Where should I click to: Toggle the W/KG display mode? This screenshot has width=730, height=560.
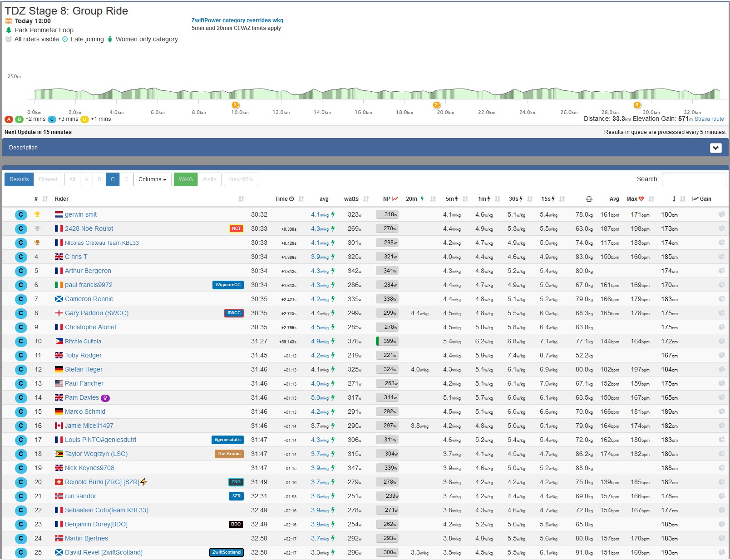(186, 179)
